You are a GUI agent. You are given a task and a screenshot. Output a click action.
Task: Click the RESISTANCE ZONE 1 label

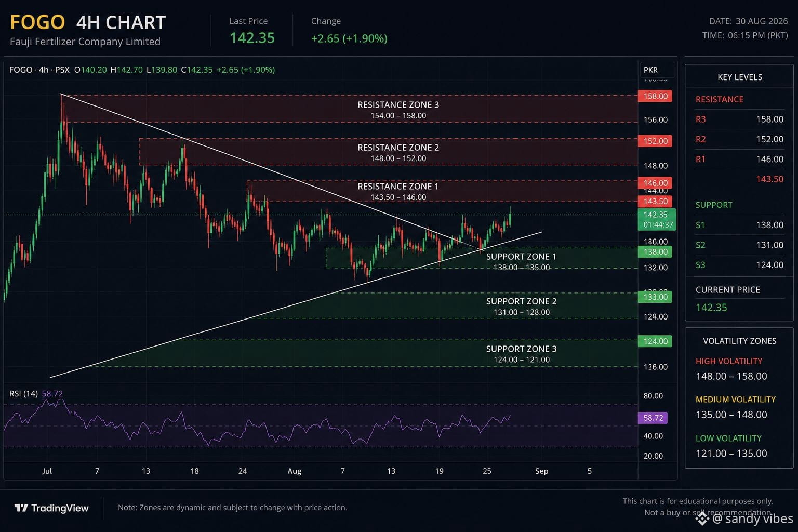tap(398, 187)
